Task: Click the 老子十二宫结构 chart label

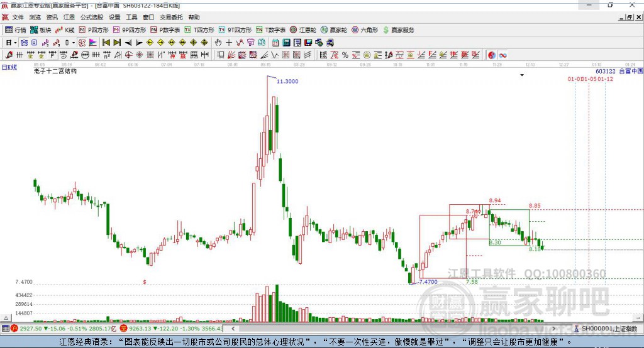Action: [55, 71]
